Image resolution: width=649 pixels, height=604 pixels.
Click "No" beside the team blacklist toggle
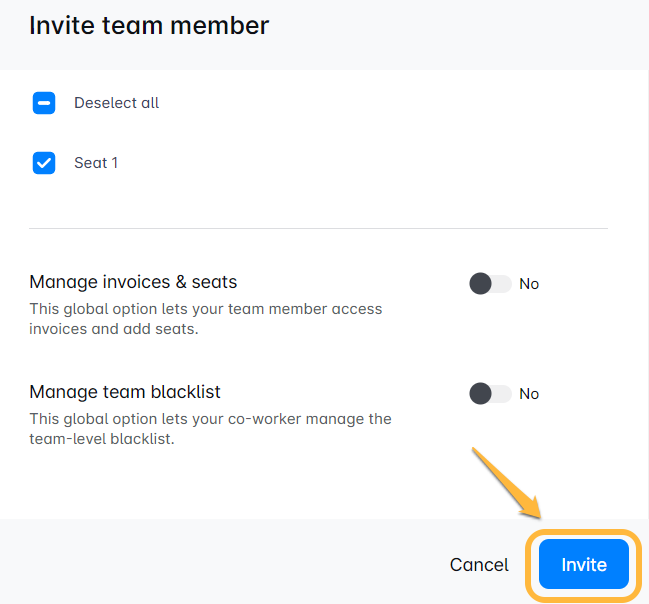pos(529,394)
